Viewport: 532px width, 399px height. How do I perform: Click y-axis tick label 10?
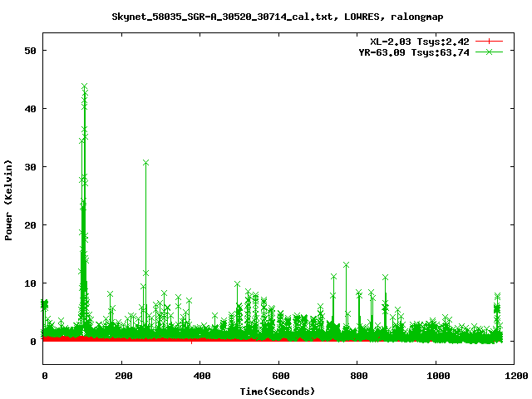coord(30,283)
